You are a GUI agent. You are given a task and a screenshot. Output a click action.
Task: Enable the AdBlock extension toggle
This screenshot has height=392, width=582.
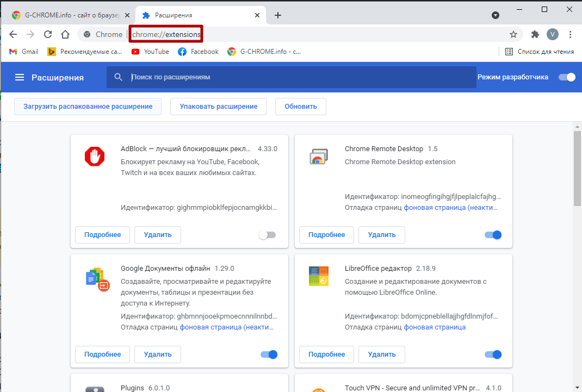click(268, 235)
